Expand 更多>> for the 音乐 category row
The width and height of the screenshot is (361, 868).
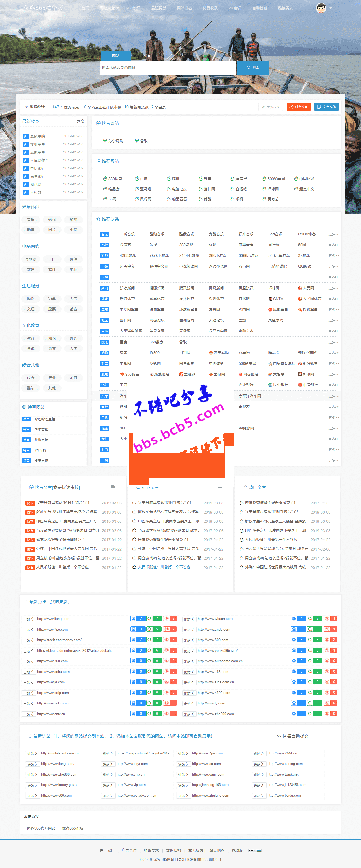tap(333, 234)
